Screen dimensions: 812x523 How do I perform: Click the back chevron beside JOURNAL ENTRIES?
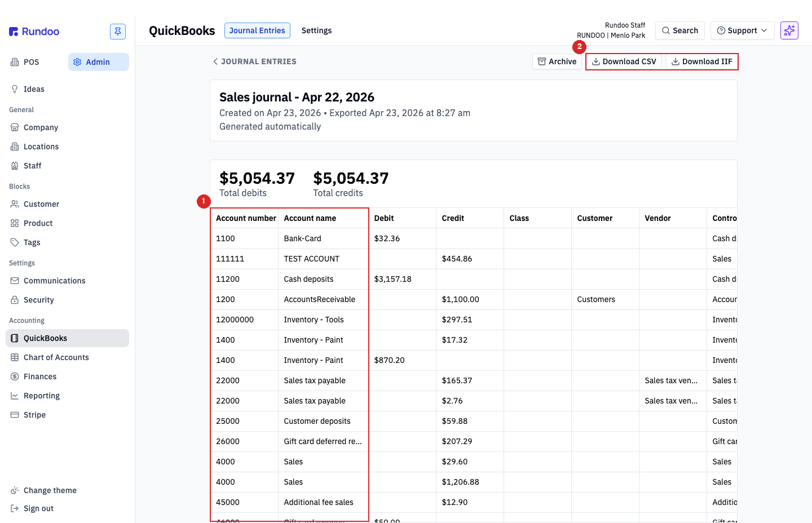[x=215, y=61]
